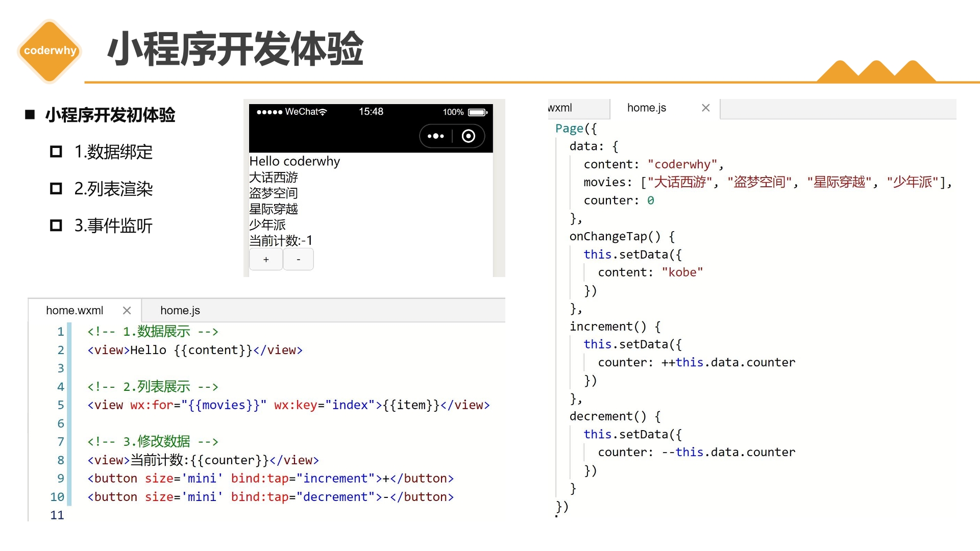Click the decrement() function line

coord(615,416)
